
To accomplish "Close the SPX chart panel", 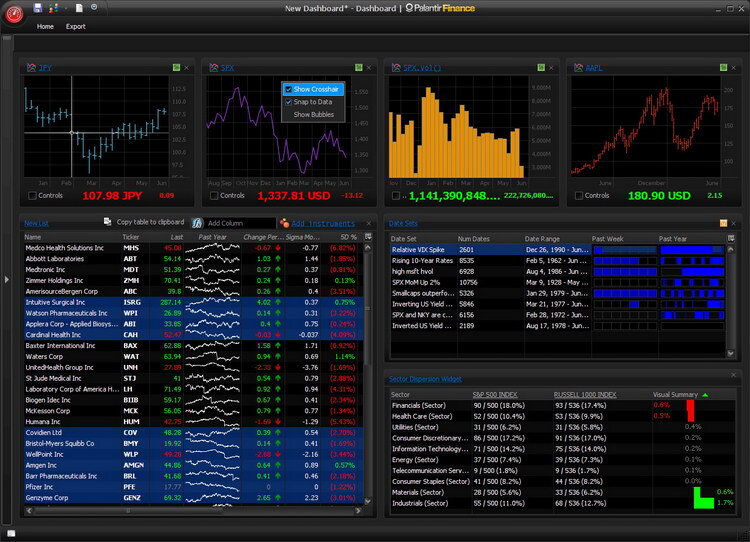I will pyautogui.click(x=369, y=68).
